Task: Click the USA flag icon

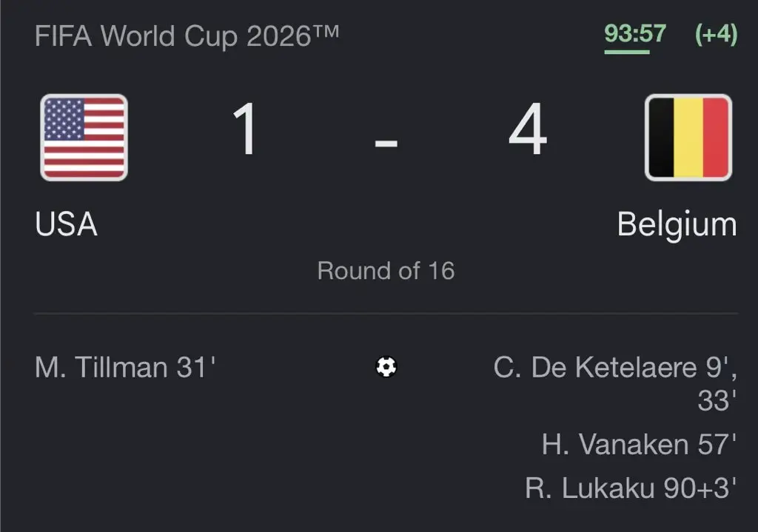Action: click(84, 138)
